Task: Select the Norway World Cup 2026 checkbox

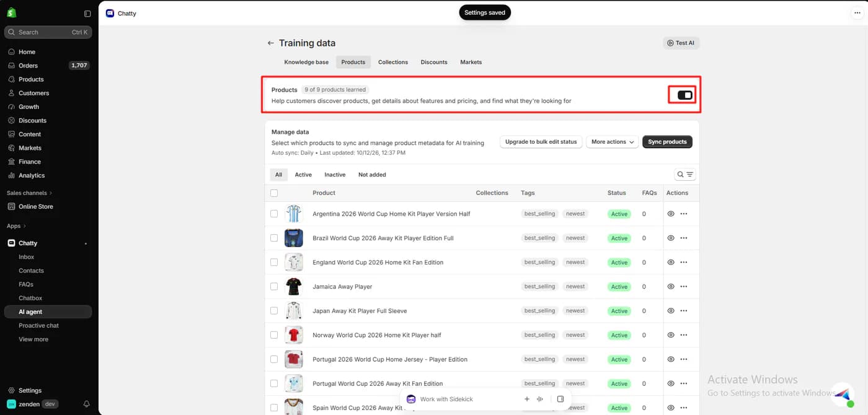Action: pyautogui.click(x=274, y=335)
